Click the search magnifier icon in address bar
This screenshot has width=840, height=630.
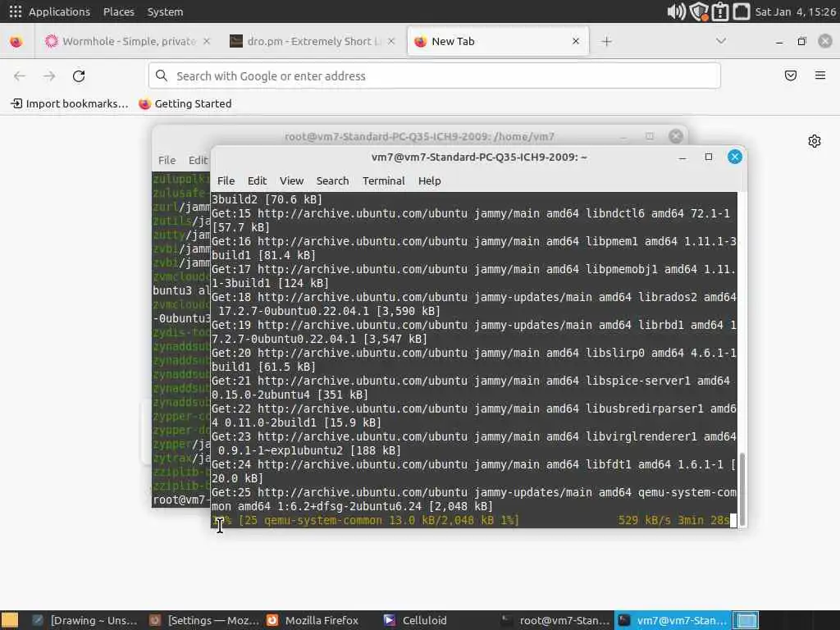tap(162, 75)
